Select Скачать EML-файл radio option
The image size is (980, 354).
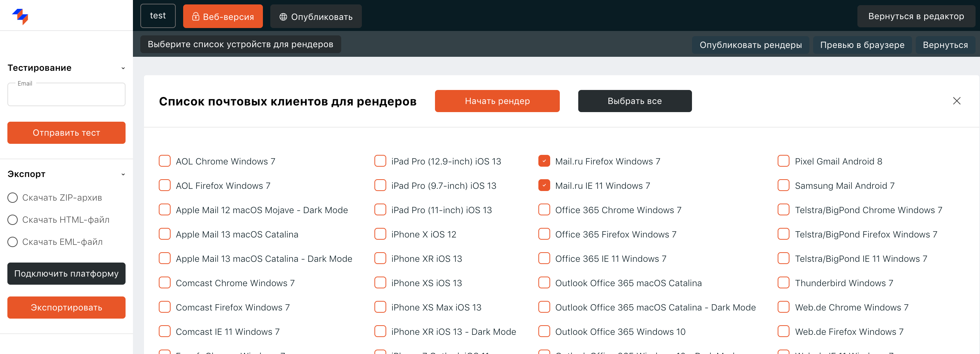13,242
